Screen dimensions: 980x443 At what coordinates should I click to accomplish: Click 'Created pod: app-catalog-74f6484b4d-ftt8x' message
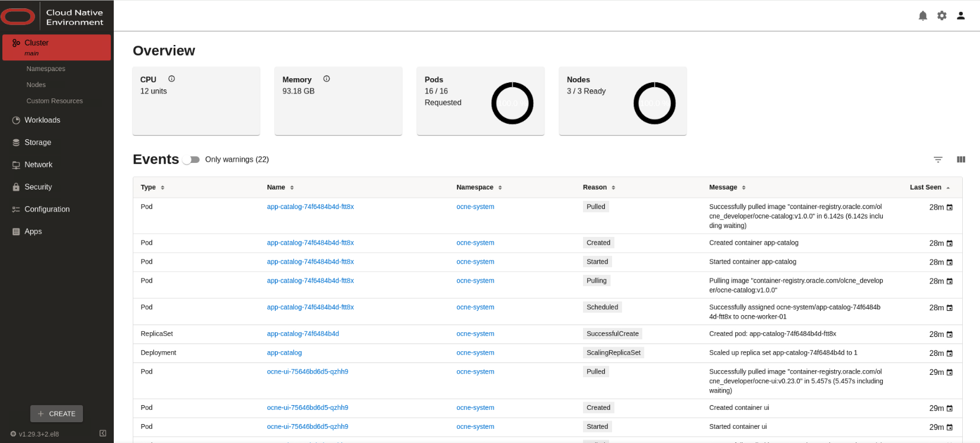[773, 333]
